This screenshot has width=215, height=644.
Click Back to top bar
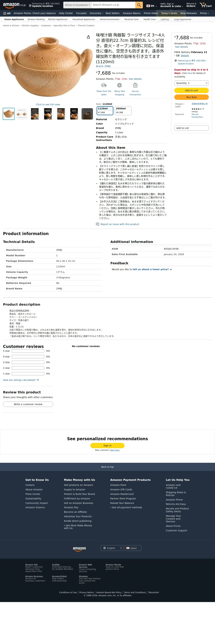(x=107, y=467)
